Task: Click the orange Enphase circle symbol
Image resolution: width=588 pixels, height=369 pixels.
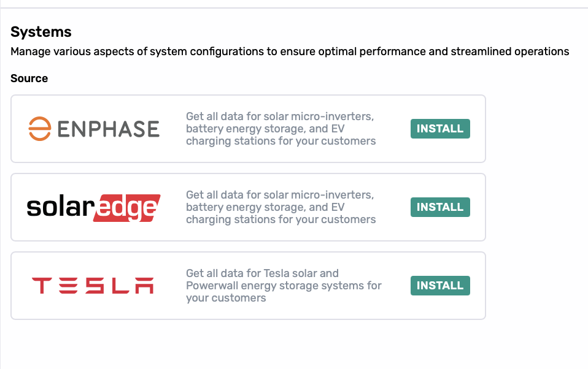Action: [x=39, y=129]
